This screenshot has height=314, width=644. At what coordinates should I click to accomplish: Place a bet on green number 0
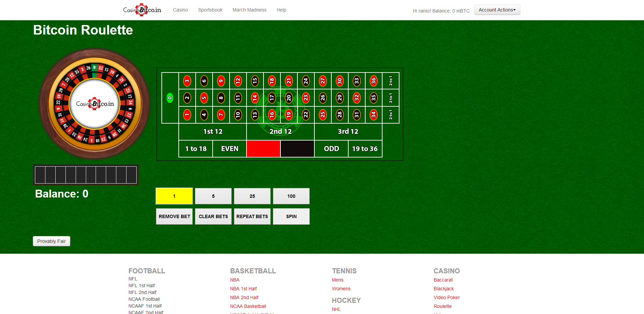(x=170, y=98)
